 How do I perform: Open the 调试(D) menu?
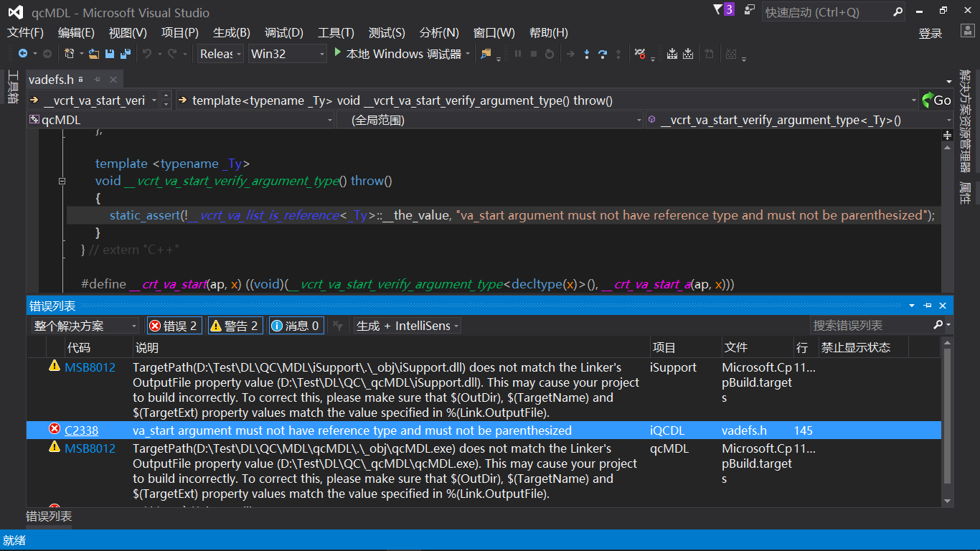(284, 33)
